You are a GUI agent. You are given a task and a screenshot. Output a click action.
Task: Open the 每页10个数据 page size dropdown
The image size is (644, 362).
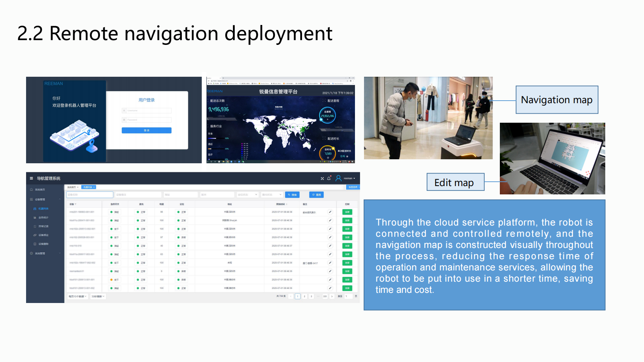[x=78, y=296]
